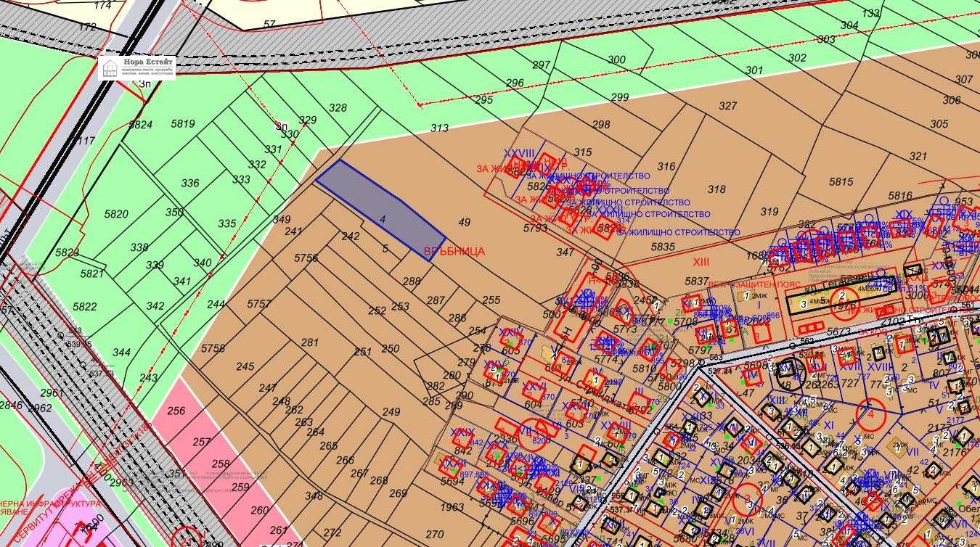Click parcel number 313 in green zone
This screenshot has width=980, height=547.
point(439,128)
